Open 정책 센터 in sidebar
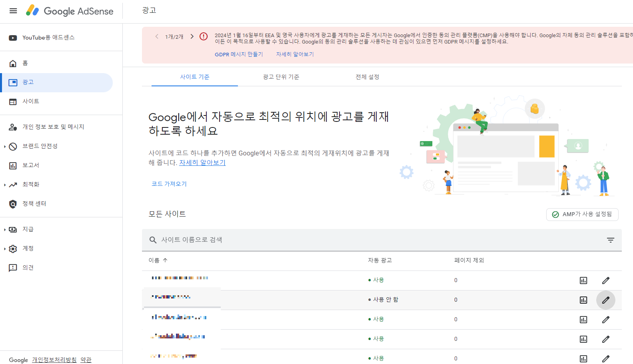 click(56, 204)
